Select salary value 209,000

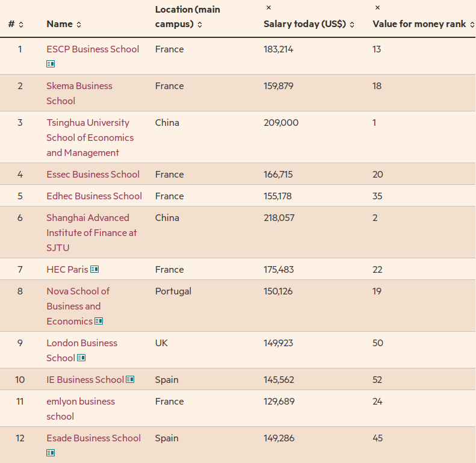[281, 123]
